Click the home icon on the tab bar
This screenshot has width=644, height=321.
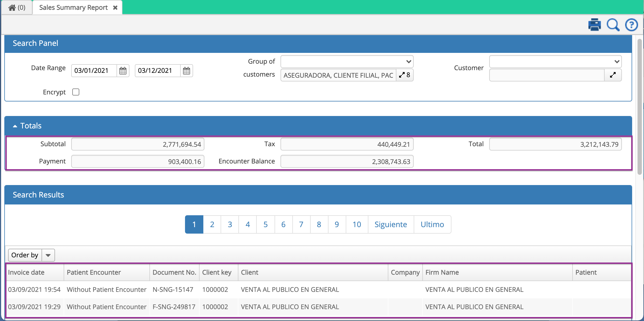click(11, 7)
